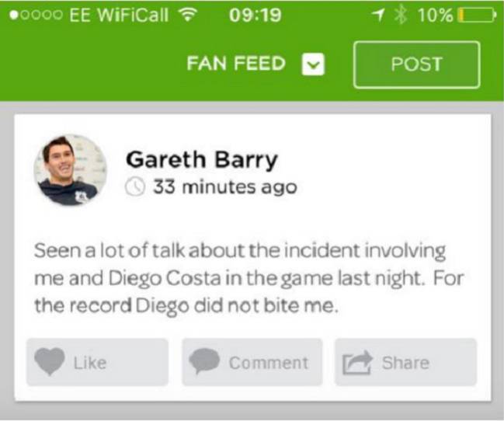Tap the EE WiFiCall carrier label

(x=119, y=15)
